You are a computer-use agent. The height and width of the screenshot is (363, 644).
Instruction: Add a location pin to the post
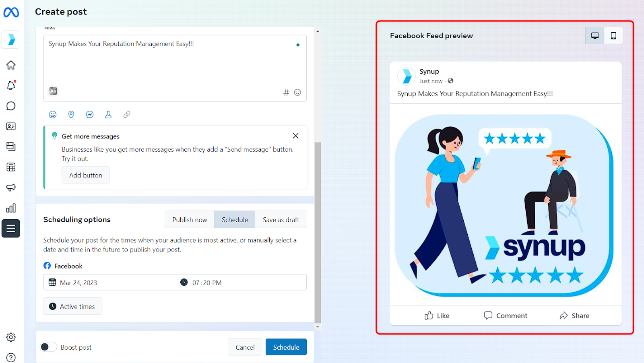71,114
